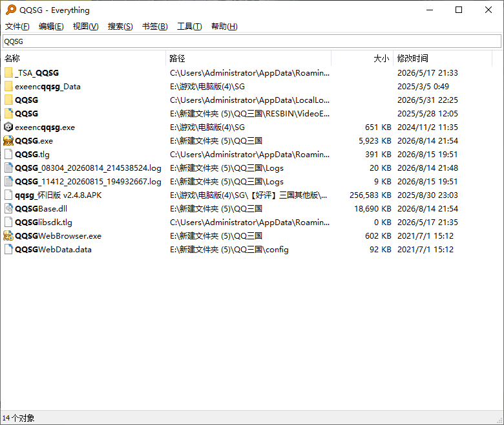Select file name QQSGWebBrowser.exe
Screen dimensions: 504x425
[x=58, y=236]
